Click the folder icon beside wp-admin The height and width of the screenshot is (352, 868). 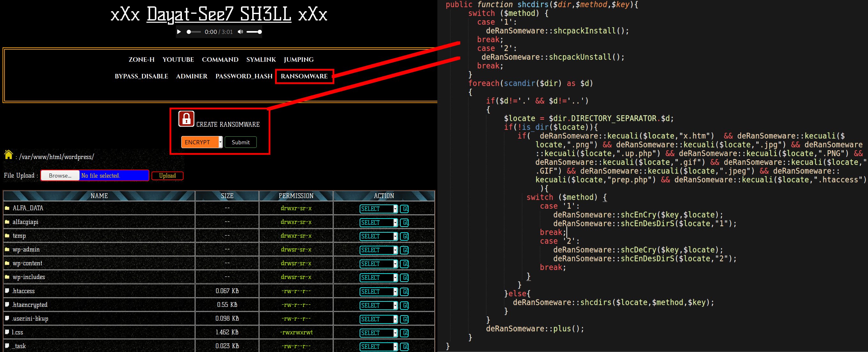click(7, 250)
